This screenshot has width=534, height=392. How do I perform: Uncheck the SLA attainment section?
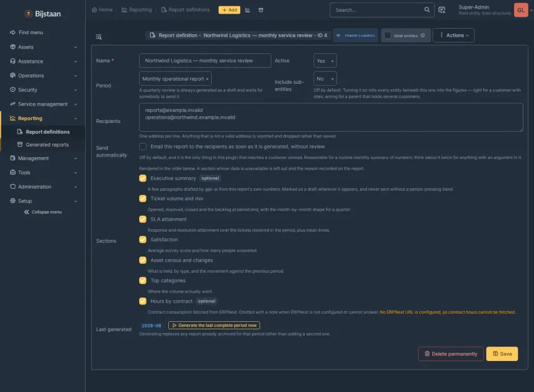pos(143,219)
